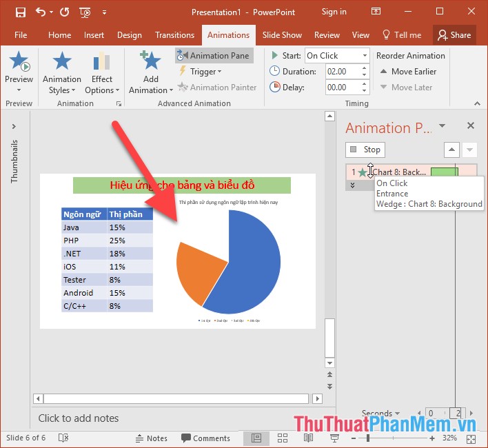Click Sign in
This screenshot has width=488, height=448.
[334, 12]
